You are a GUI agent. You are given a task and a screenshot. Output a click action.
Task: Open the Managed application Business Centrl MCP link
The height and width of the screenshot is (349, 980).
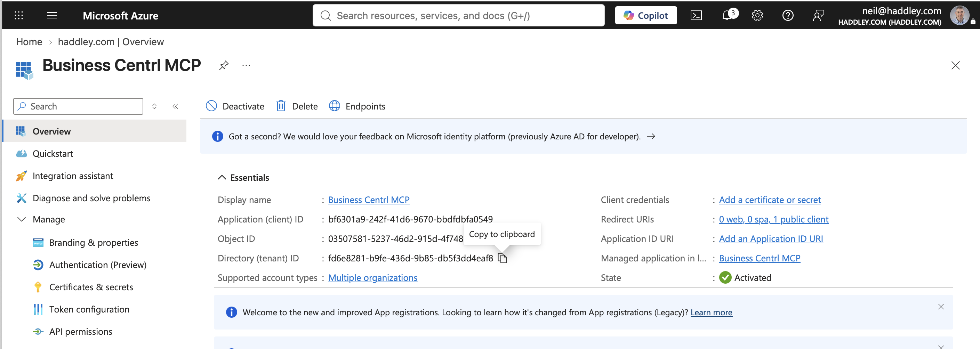760,258
